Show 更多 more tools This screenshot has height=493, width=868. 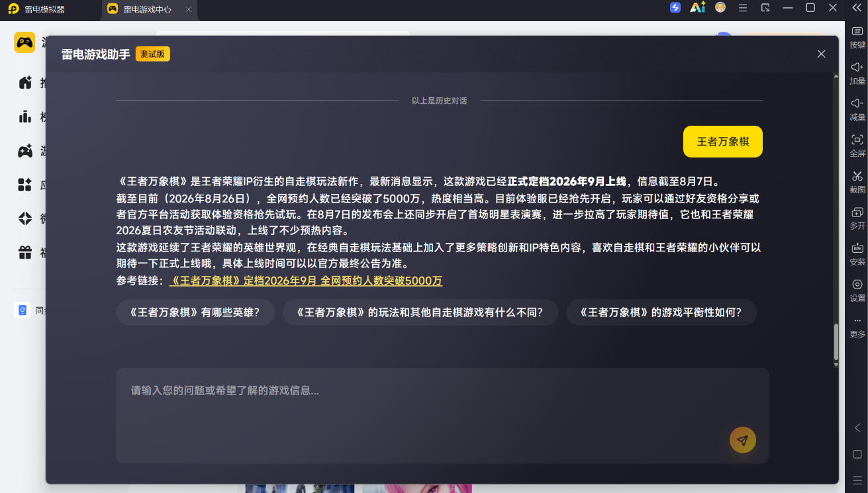pos(857,327)
